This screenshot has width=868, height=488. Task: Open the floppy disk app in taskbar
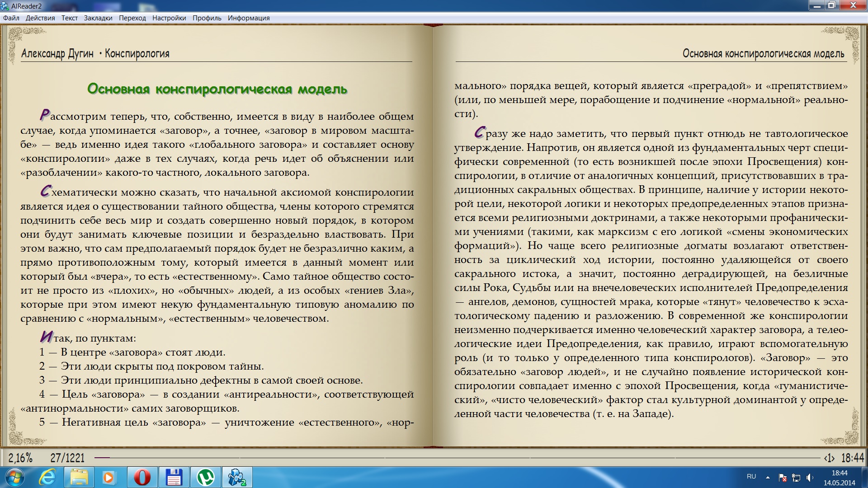(174, 477)
